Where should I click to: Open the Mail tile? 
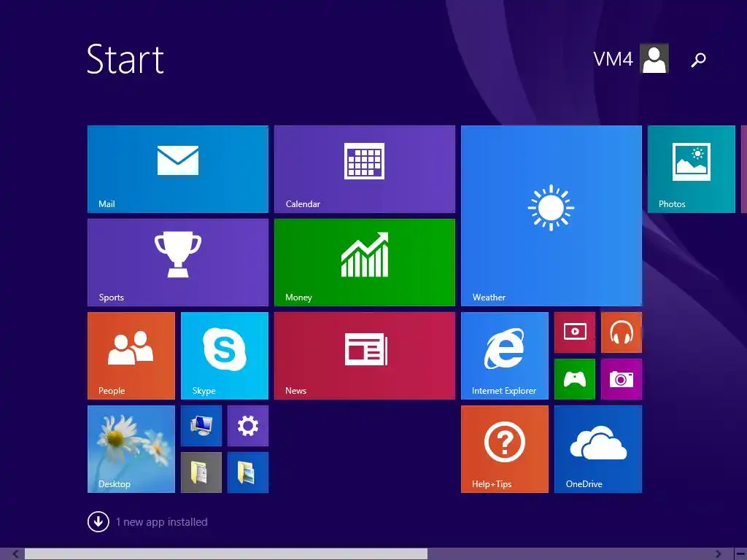[178, 169]
